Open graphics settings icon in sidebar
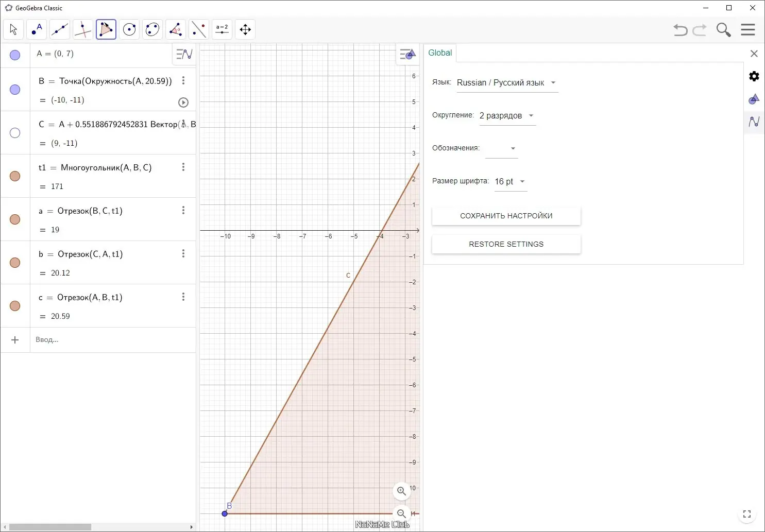The width and height of the screenshot is (765, 532). pos(754,99)
